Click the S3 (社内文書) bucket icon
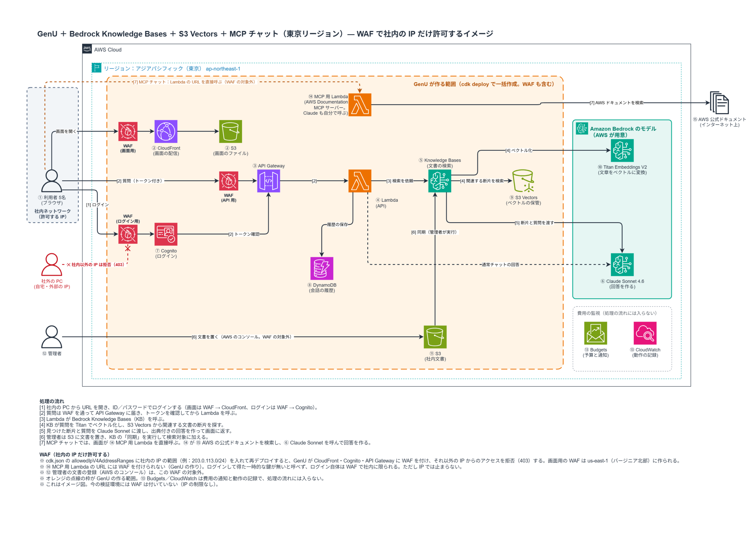 coord(435,337)
